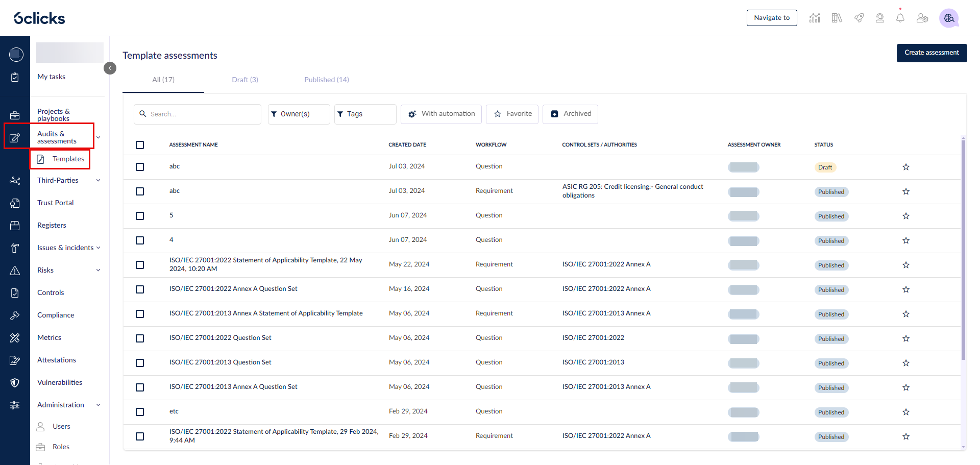Click the table's vertical scrollbar
This screenshot has height=465, width=980.
point(963,250)
